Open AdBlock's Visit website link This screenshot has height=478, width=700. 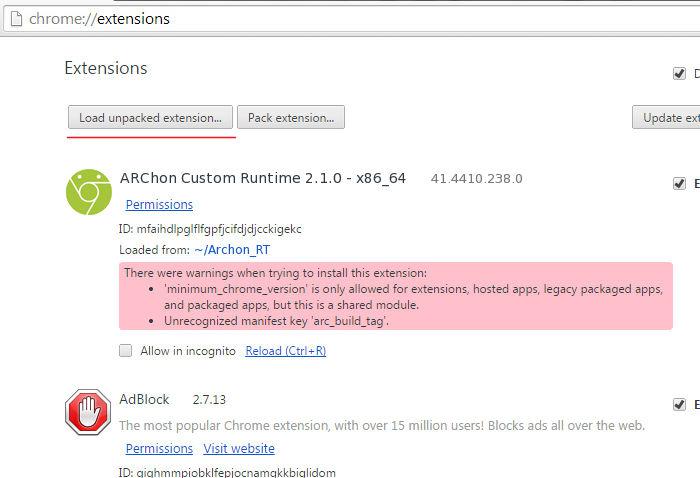pyautogui.click(x=239, y=448)
